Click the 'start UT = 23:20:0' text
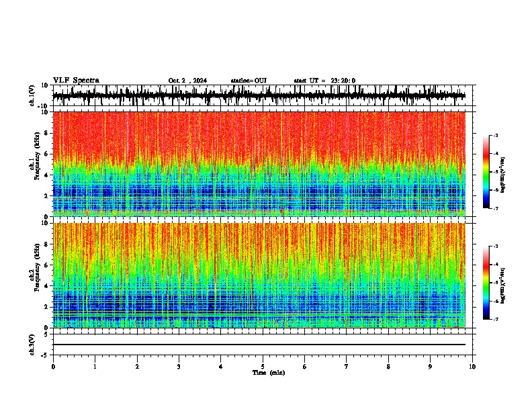 click(324, 81)
